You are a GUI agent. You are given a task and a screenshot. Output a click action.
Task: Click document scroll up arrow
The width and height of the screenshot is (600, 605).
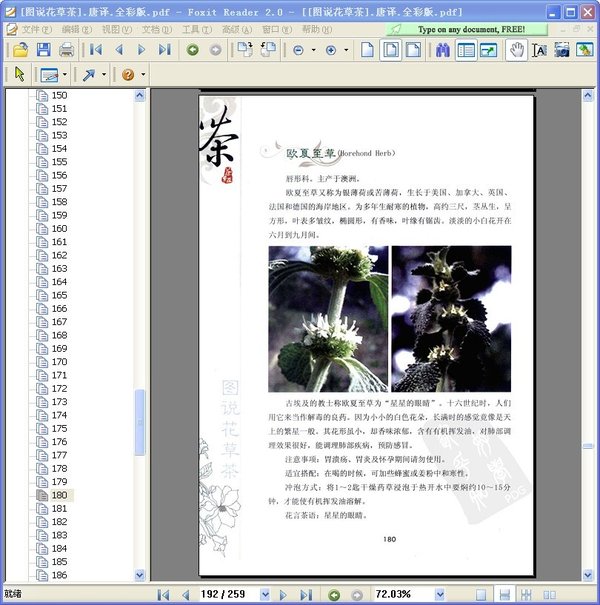click(x=588, y=95)
